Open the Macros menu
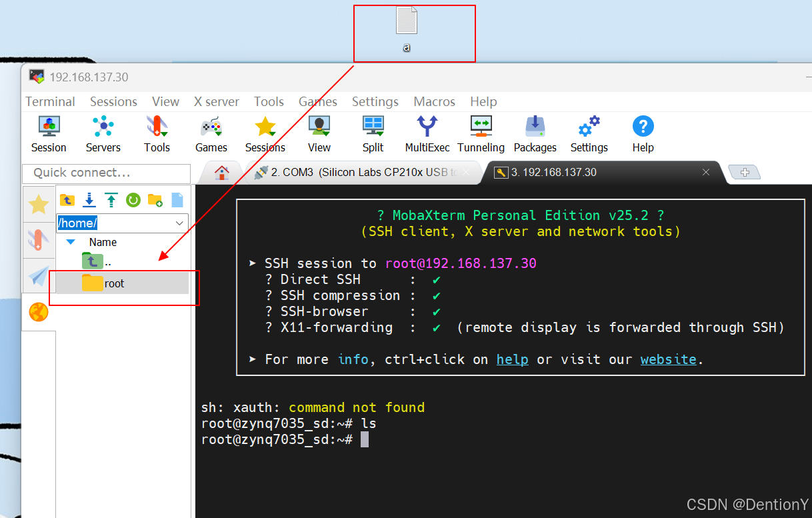The width and height of the screenshot is (812, 518). pyautogui.click(x=434, y=101)
